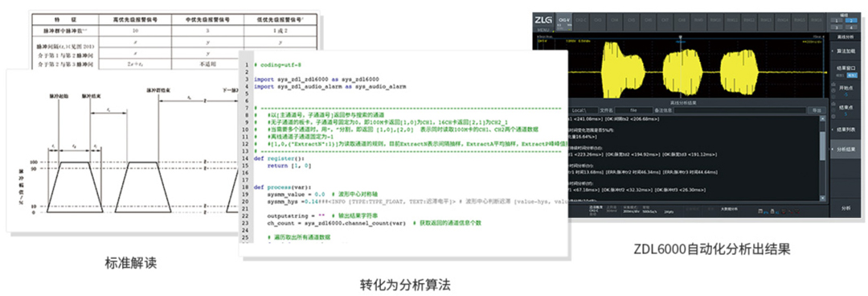The height and width of the screenshot is (296, 868).
Task: Click result text 'OK:脉宽td3 <191.12ms>'
Action: [690, 154]
